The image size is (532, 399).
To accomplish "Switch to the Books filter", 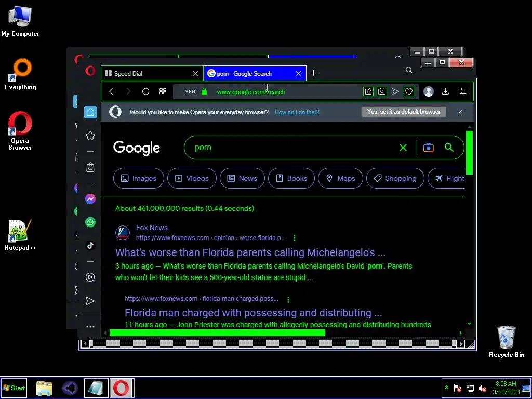I will 291,178.
